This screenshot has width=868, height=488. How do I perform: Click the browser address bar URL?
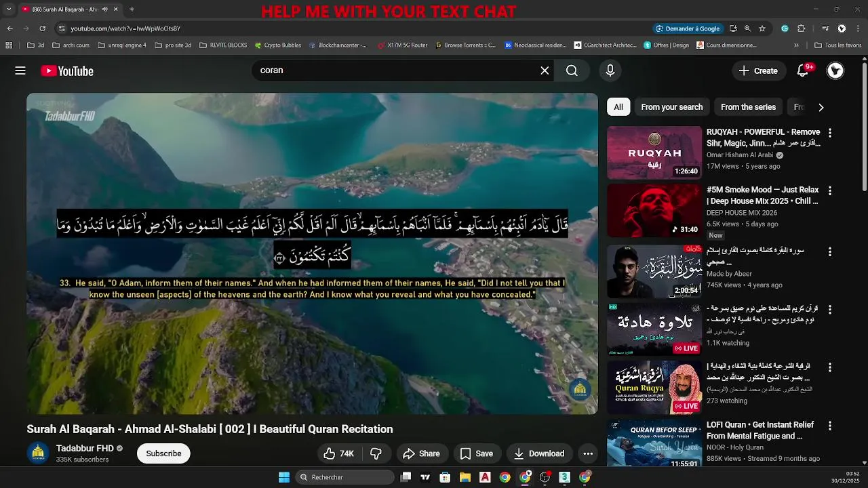point(125,28)
